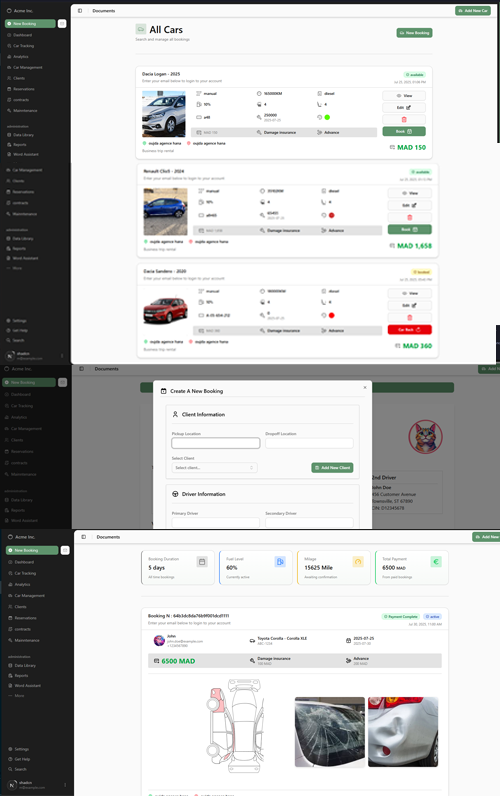The width and height of the screenshot is (500, 796).
Task: Click the red trash icon on Renault Clio card
Action: point(409,217)
